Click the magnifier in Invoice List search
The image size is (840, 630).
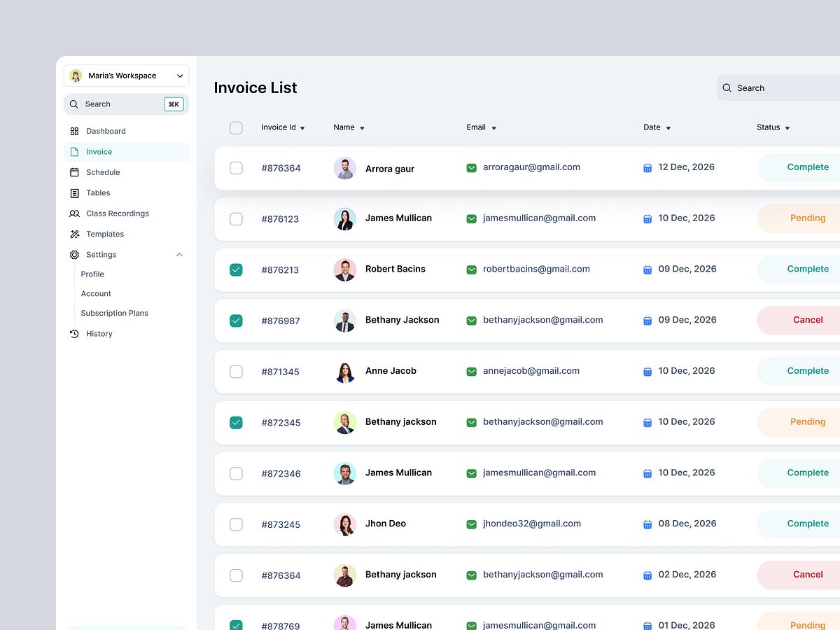point(727,88)
